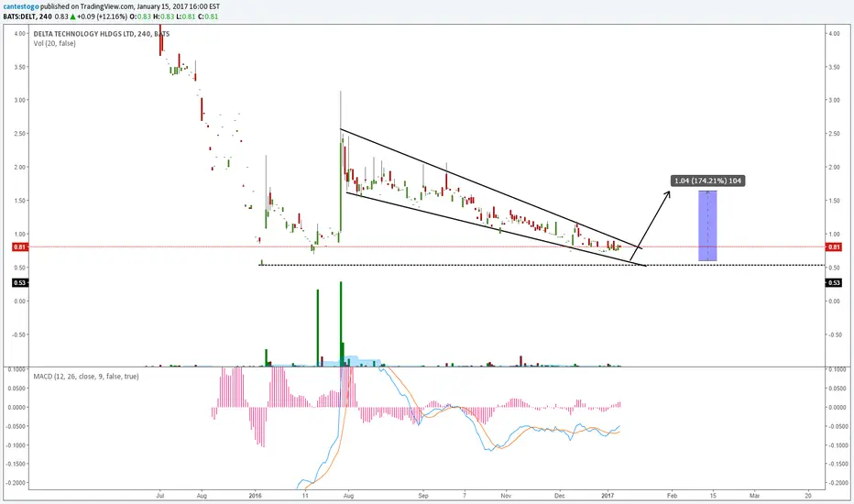Click the Sep label on the time axis
The width and height of the screenshot is (854, 504).
coord(423,496)
